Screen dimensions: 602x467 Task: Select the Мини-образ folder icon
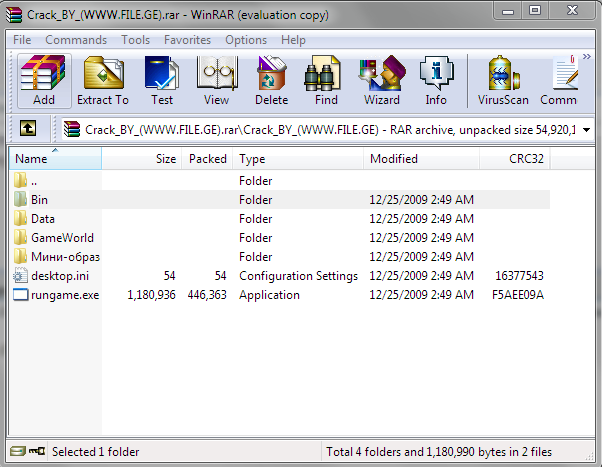click(x=20, y=256)
